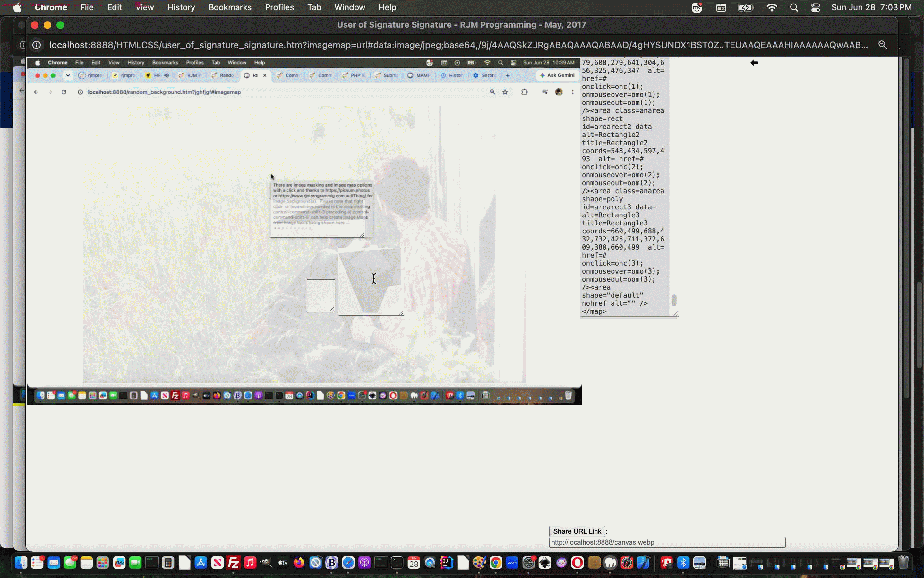Open the Window menu

350,8
